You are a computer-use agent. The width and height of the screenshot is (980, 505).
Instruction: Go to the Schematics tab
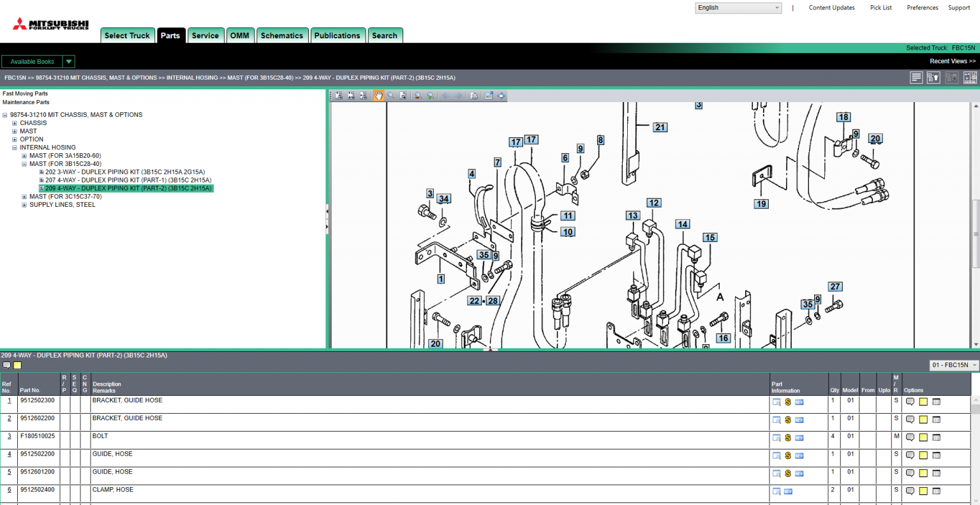click(x=282, y=36)
